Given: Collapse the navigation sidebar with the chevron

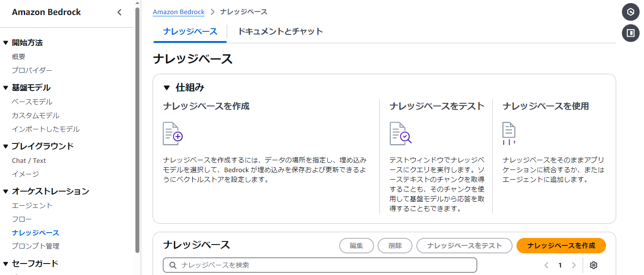Looking at the screenshot, I should 119,12.
